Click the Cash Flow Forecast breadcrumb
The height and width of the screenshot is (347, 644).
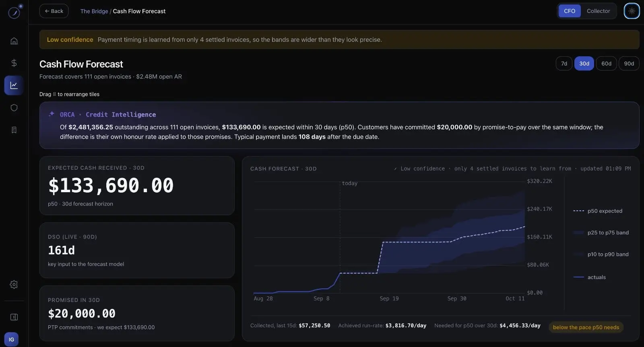coord(139,11)
